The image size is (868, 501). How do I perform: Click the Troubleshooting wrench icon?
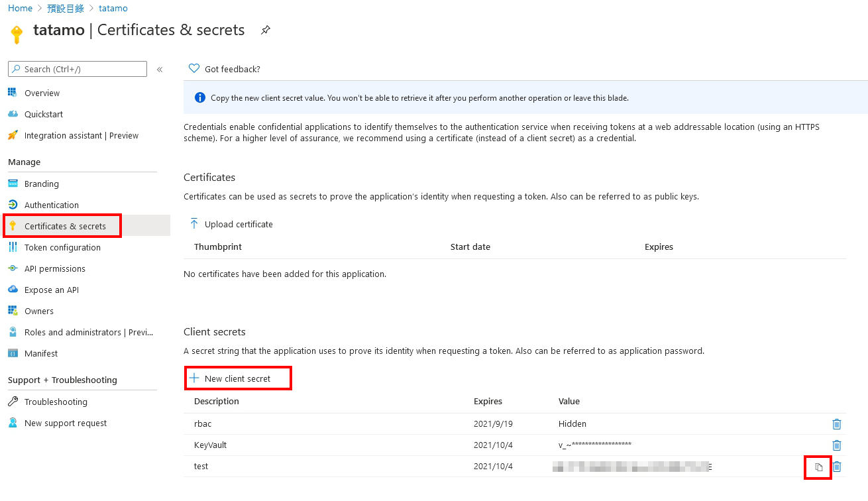coord(13,402)
